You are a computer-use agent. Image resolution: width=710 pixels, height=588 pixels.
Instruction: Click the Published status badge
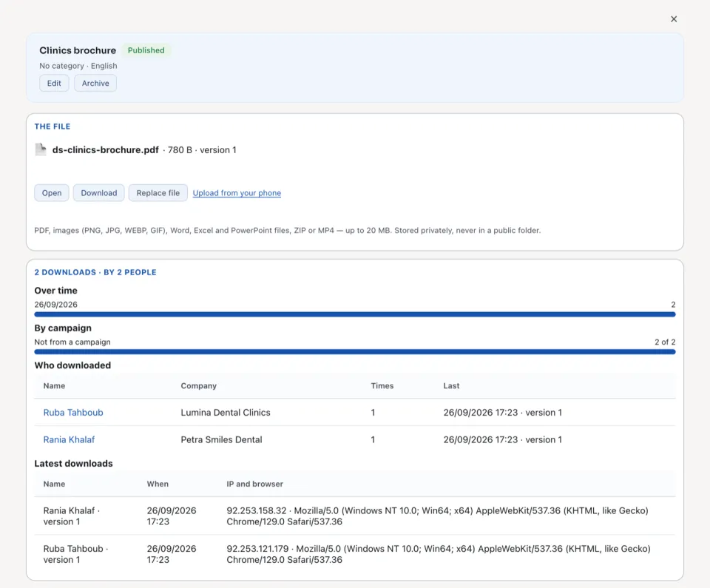146,50
